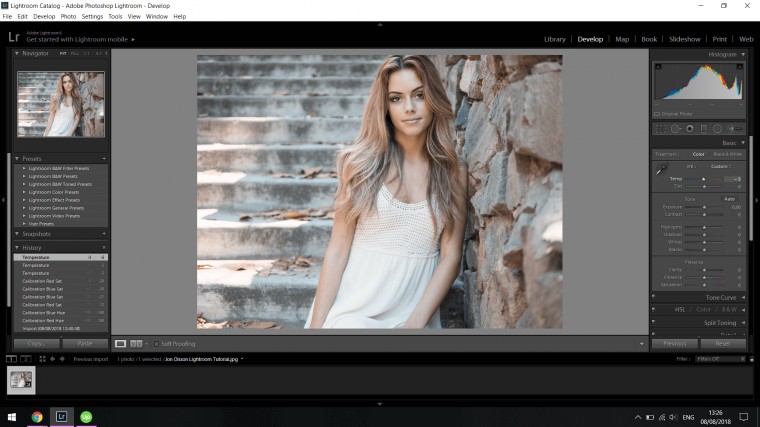Toggle the Split Toning panel switch
The height and width of the screenshot is (427, 760).
(654, 322)
